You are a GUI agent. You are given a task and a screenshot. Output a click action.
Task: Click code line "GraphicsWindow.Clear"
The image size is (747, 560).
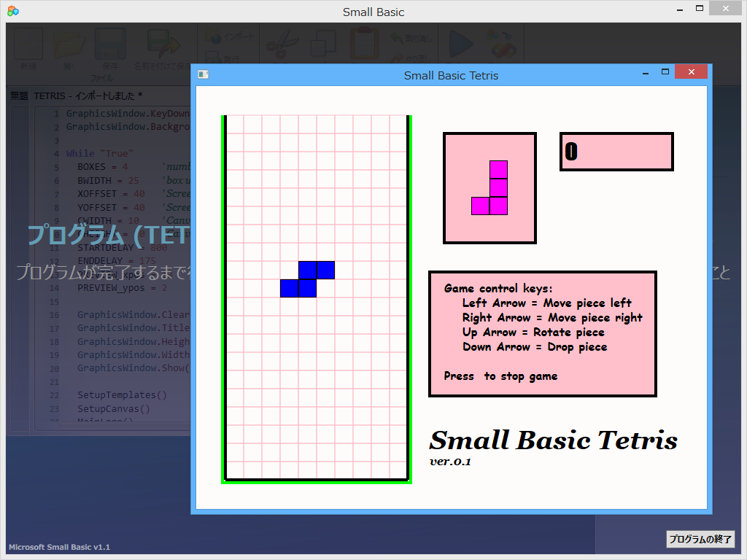pyautogui.click(x=133, y=315)
